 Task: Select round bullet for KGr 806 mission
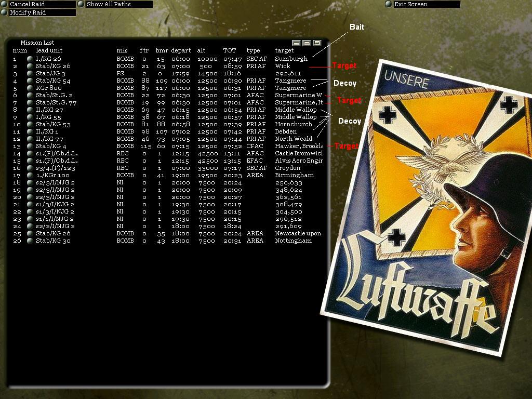tap(30, 88)
